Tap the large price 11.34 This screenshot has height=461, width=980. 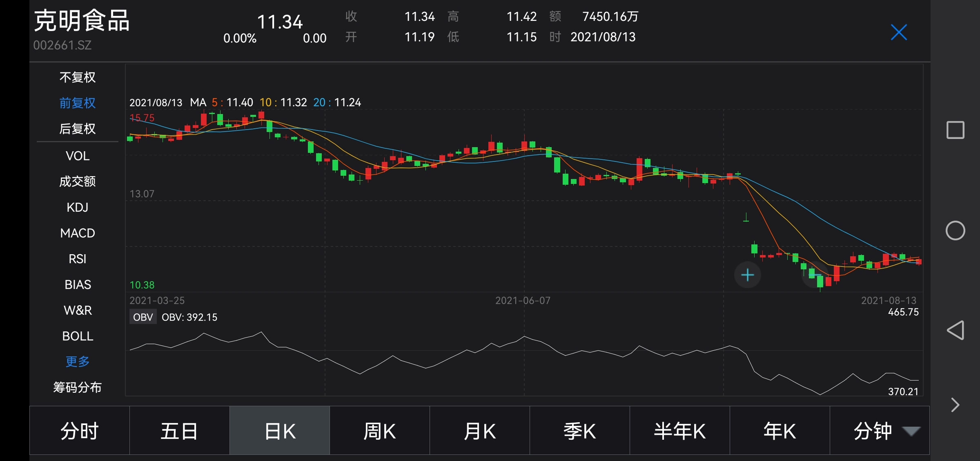[280, 22]
